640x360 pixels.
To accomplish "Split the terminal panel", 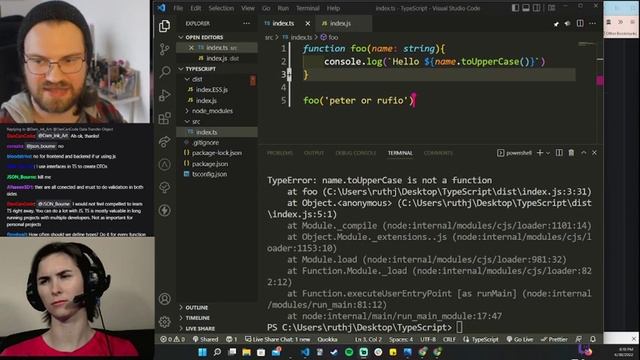I will [x=559, y=153].
